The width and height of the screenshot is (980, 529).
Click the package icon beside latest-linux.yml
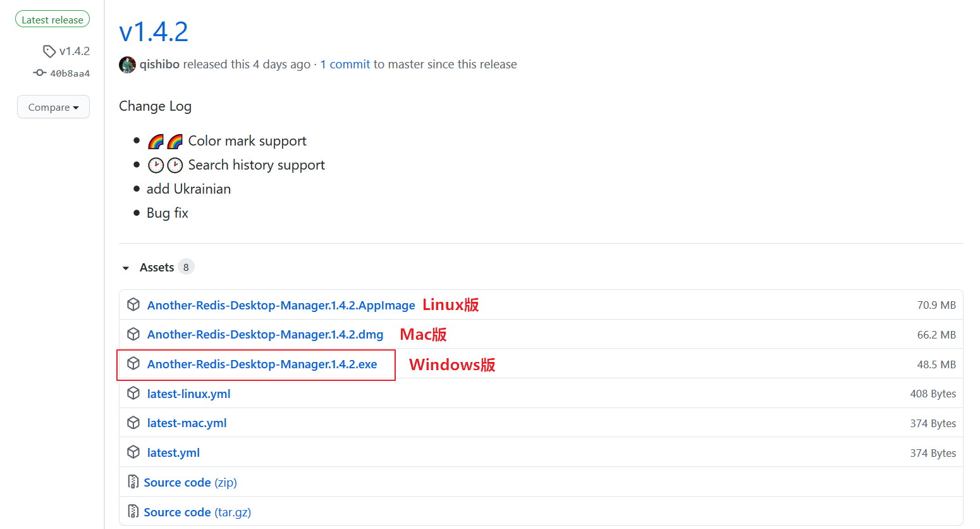133,394
